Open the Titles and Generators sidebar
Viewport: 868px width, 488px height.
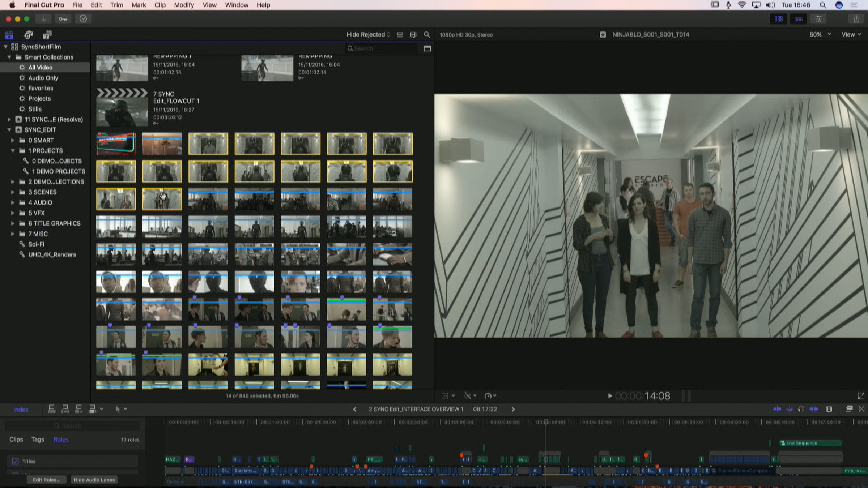[47, 35]
